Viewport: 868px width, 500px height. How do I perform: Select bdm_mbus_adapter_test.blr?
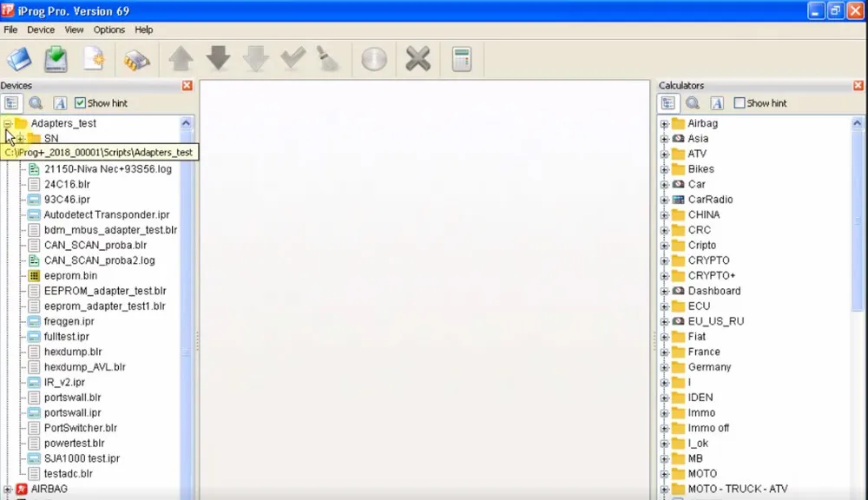point(111,230)
